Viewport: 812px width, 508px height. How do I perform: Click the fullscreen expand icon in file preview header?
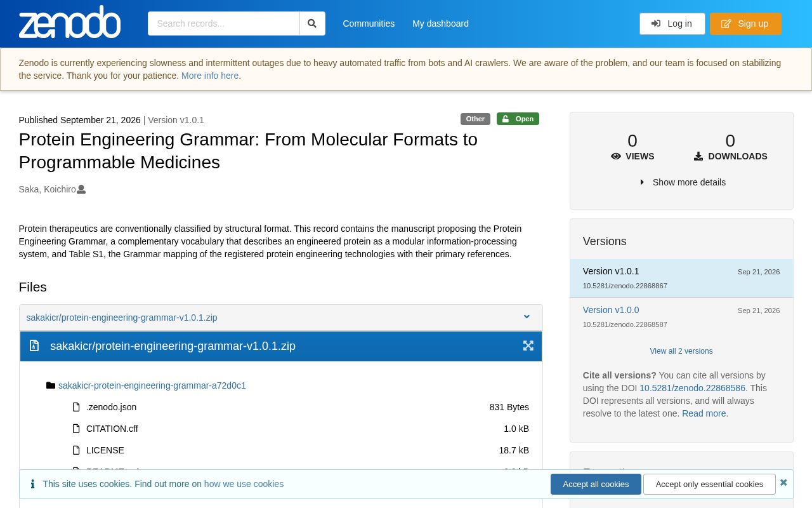[x=528, y=345]
